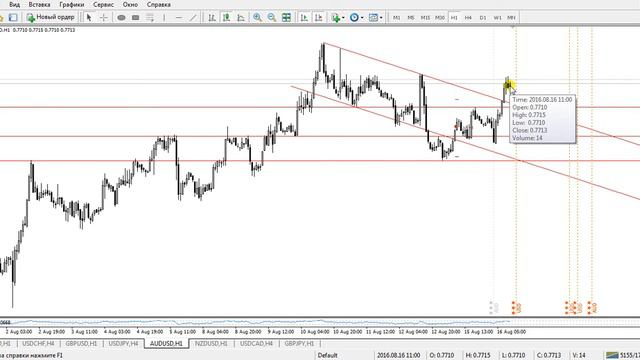This screenshot has width=640, height=360.
Task: Switch to line chart display
Action: (x=241, y=18)
